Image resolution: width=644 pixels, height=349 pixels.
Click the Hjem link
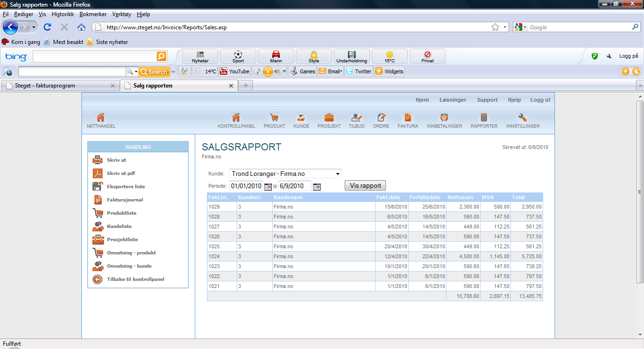422,100
